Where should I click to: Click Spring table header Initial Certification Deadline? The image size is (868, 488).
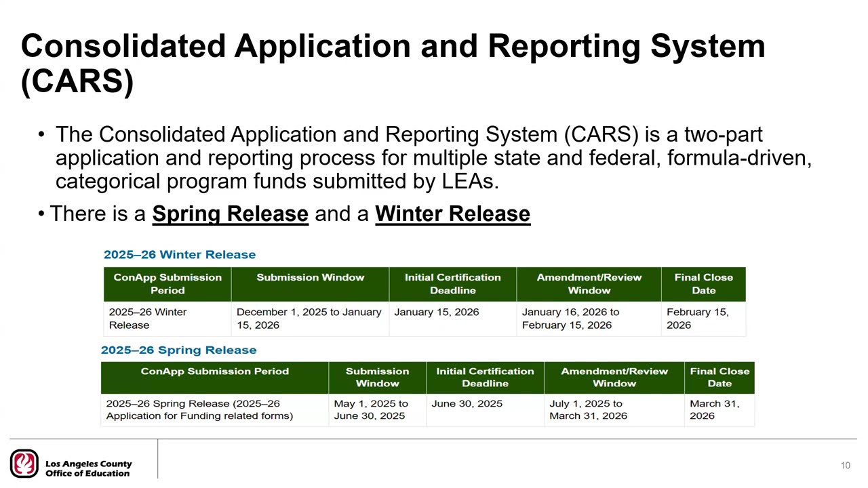[x=485, y=378]
